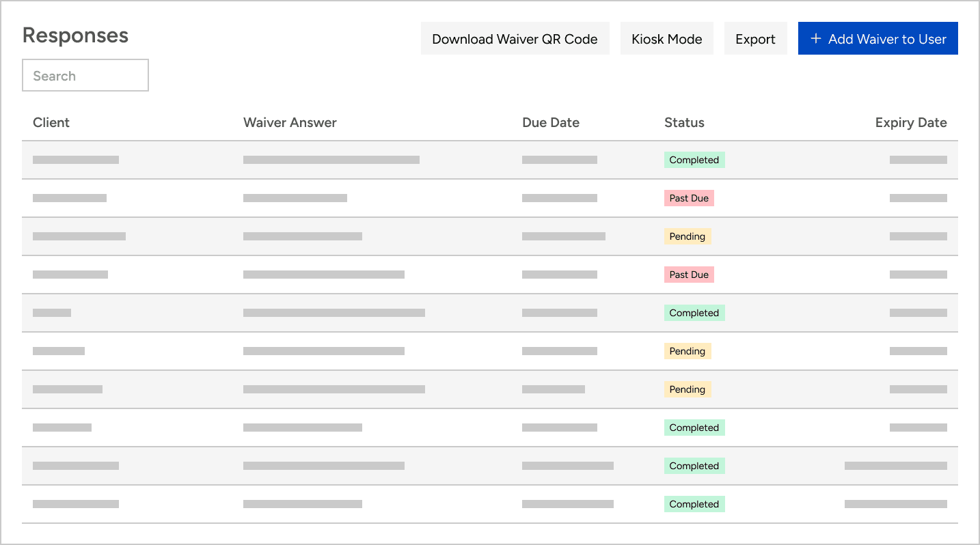The image size is (980, 545).
Task: Click the Status column header
Action: pos(684,123)
